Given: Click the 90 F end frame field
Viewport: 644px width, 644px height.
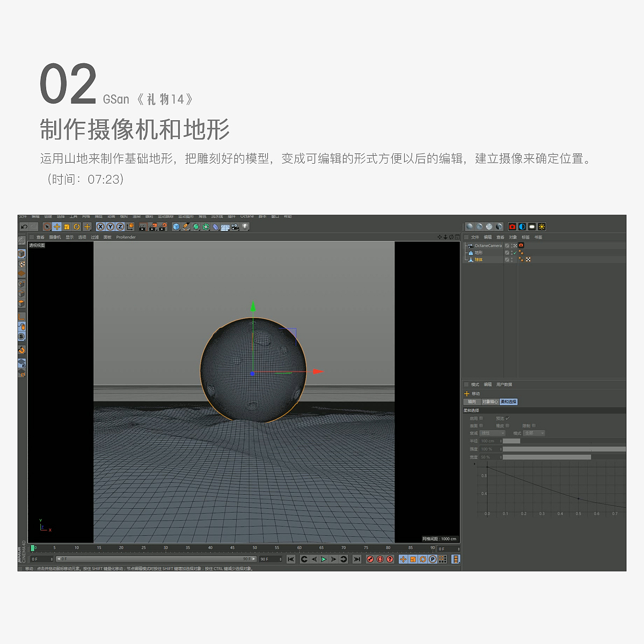Looking at the screenshot, I should point(270,559).
